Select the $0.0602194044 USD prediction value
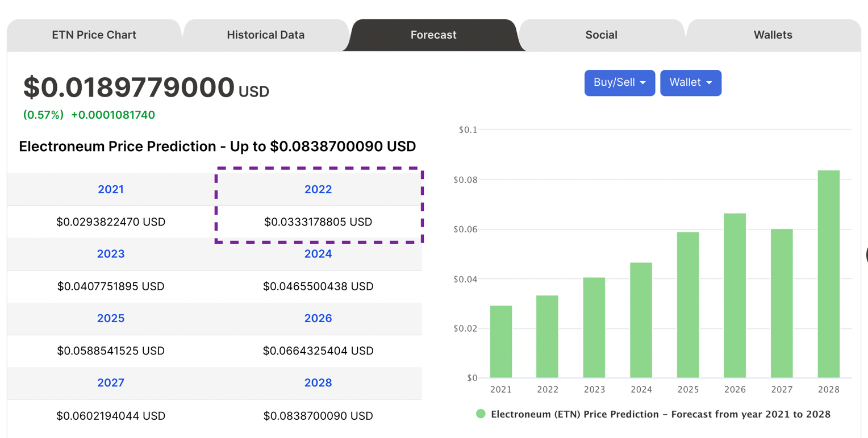This screenshot has height=438, width=868. coord(111,416)
